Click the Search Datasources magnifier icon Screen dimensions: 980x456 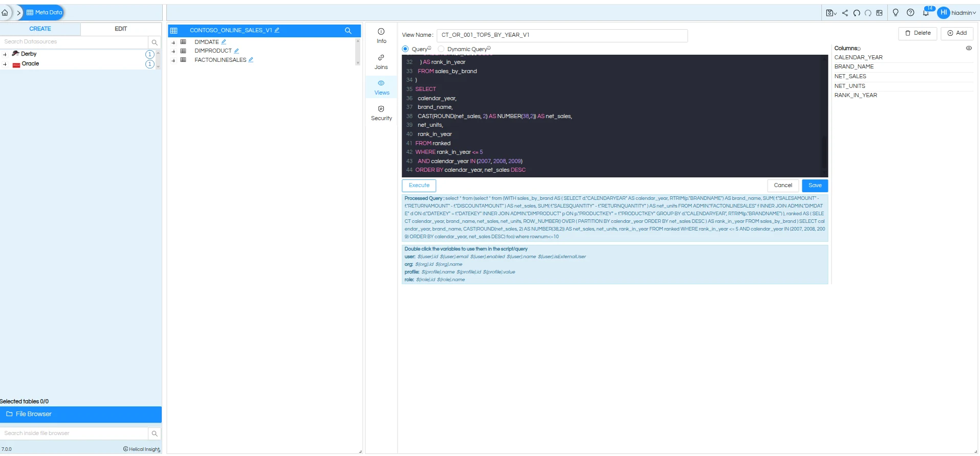(x=155, y=42)
